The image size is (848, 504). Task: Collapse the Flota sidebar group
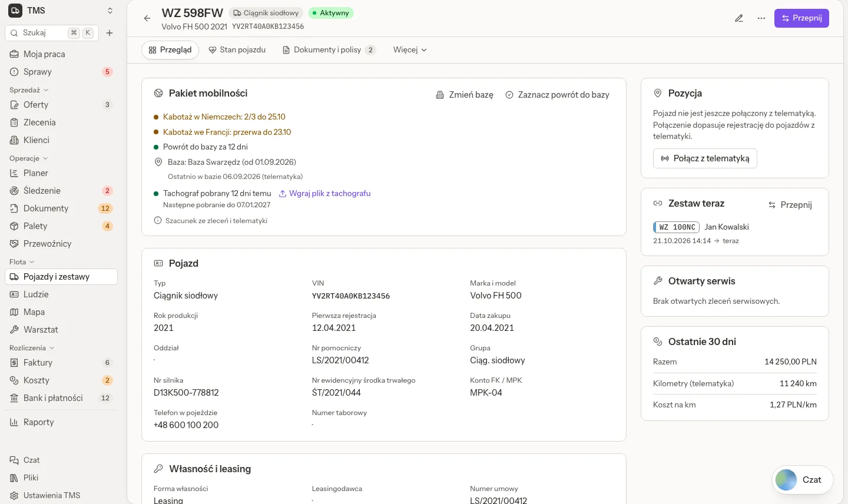point(22,262)
